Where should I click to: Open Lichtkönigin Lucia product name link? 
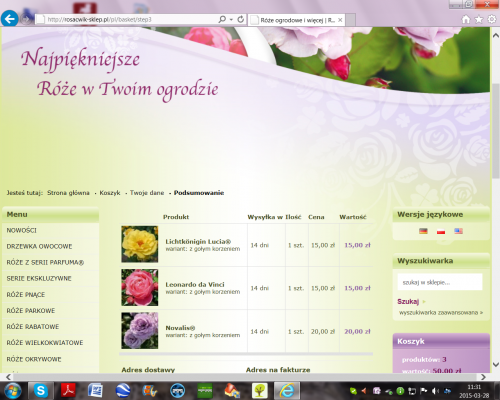pyautogui.click(x=198, y=242)
